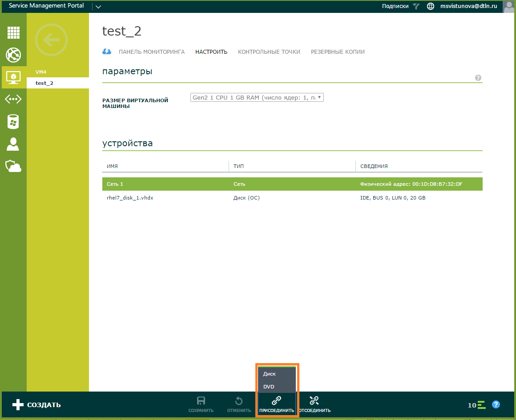Open the account user icon
This screenshot has width=516, height=420.
[13, 144]
